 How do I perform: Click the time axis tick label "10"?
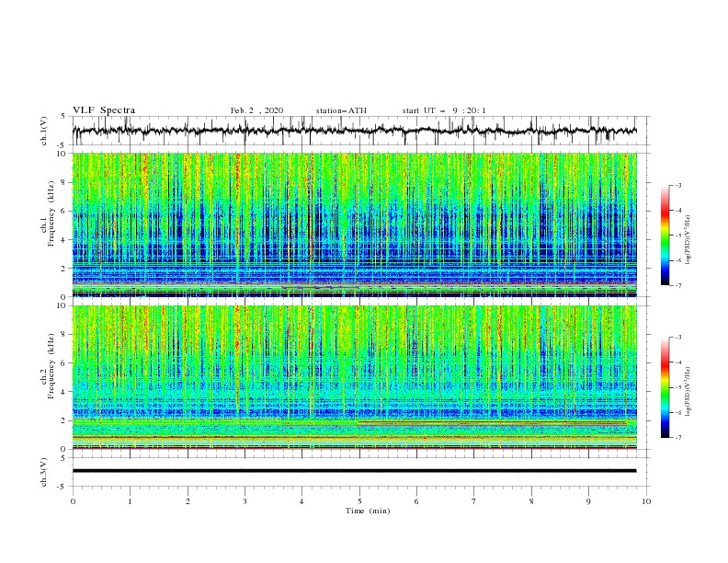[x=646, y=501]
